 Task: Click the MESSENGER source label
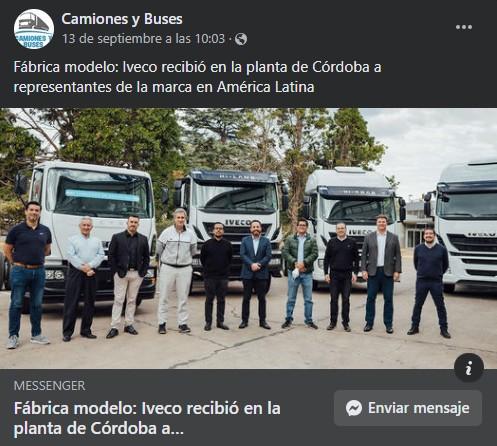[49, 386]
